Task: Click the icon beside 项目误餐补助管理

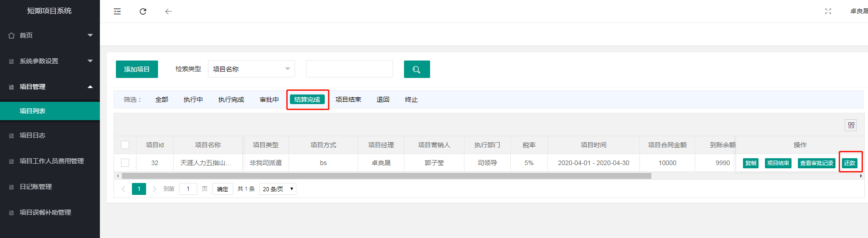Action: coord(11,213)
